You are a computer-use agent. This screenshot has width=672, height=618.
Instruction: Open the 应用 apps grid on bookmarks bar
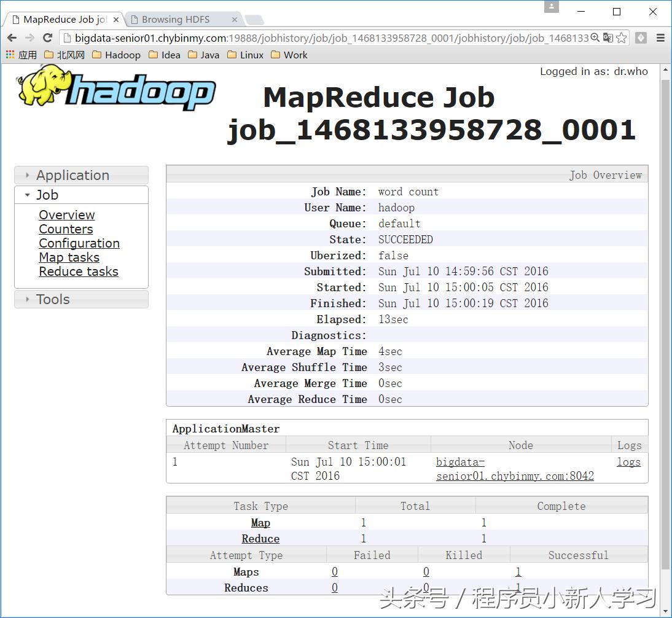tap(10, 55)
